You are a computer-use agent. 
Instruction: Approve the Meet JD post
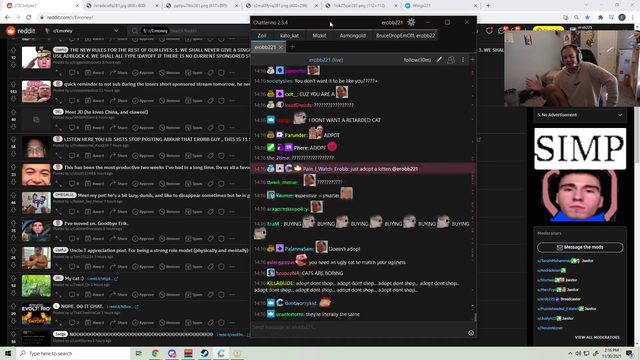pyautogui.click(x=144, y=128)
